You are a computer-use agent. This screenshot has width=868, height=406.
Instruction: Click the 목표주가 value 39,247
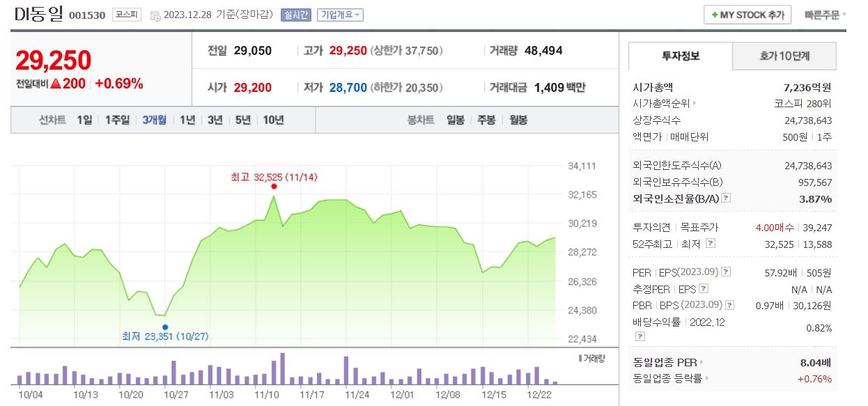coord(817,228)
